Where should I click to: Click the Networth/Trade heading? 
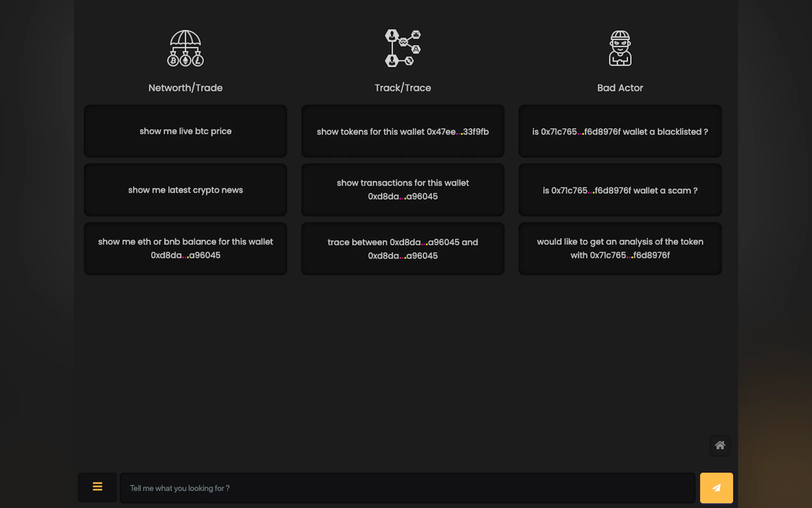(x=185, y=88)
